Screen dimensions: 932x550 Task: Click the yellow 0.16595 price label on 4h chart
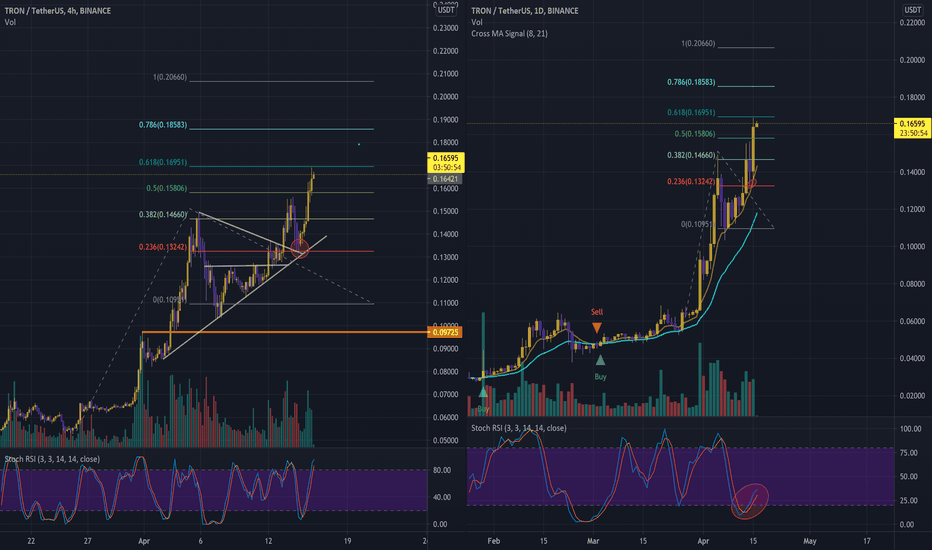[446, 162]
